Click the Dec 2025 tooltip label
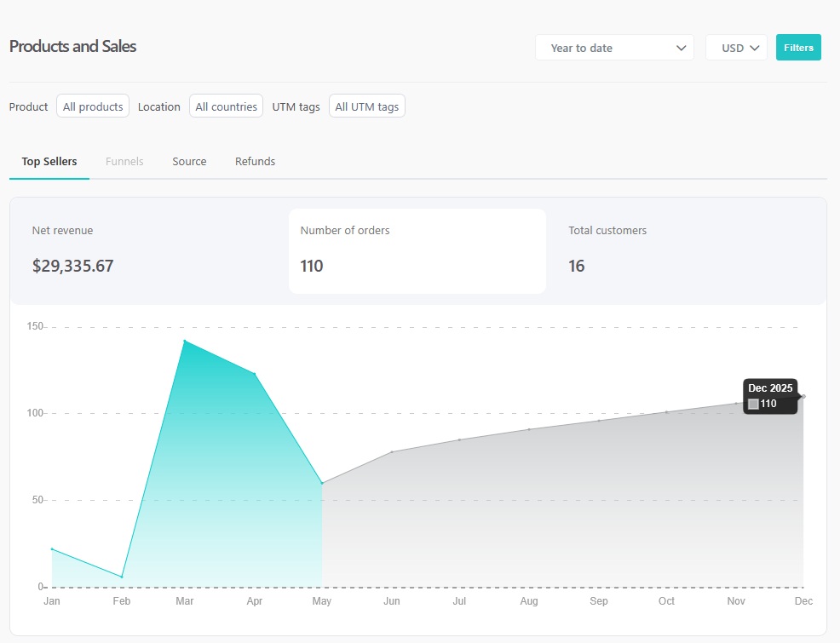840x643 pixels. coord(770,388)
